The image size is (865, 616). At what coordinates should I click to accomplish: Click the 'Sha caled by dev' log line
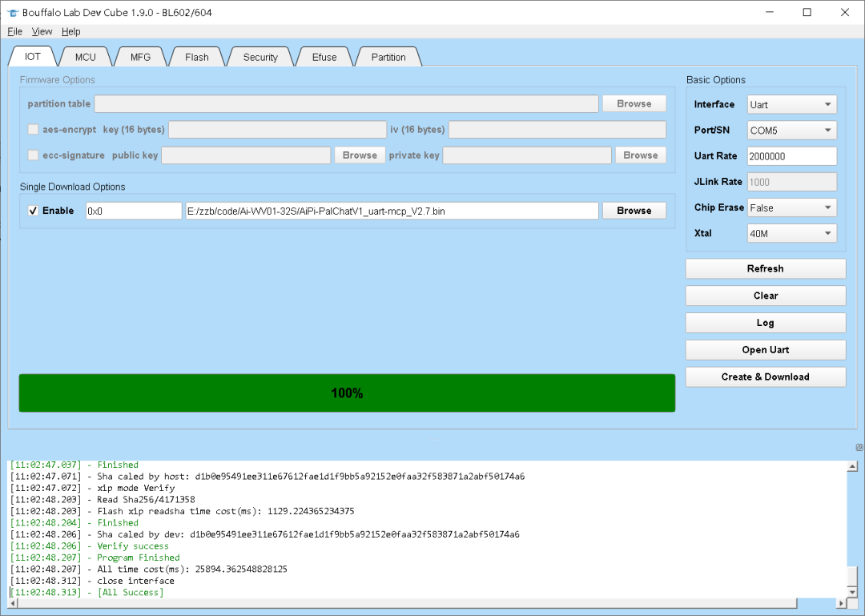click(x=265, y=534)
